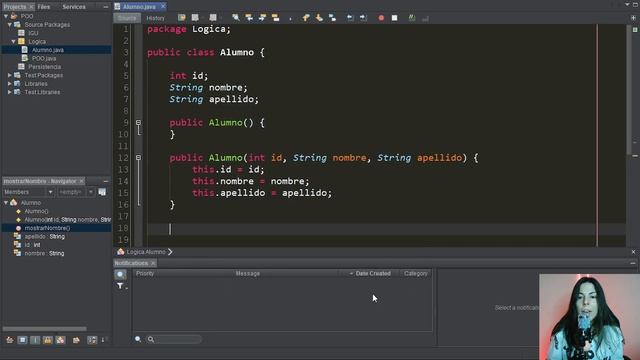Collapse the Source Packages node
640x360 pixels.
click(10, 24)
